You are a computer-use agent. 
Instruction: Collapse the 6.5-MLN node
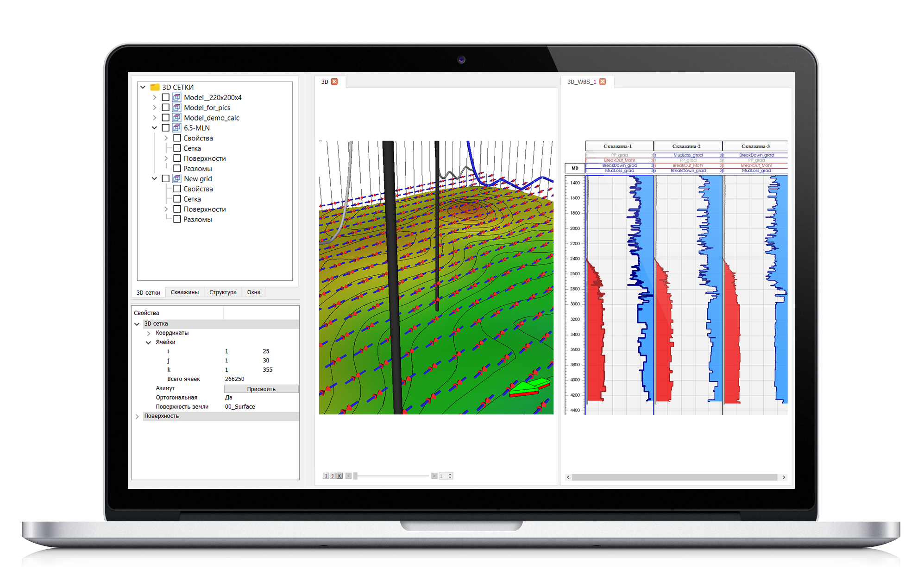tap(154, 128)
